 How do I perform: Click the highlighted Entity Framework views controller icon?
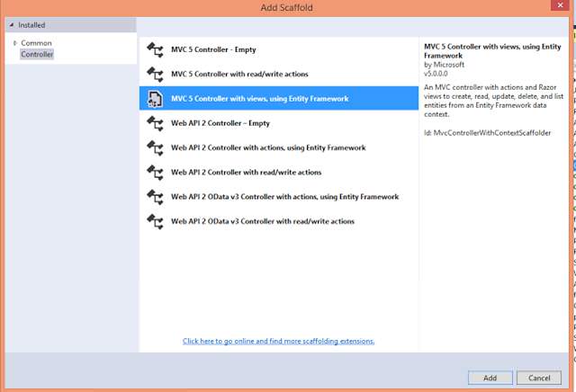(x=155, y=99)
